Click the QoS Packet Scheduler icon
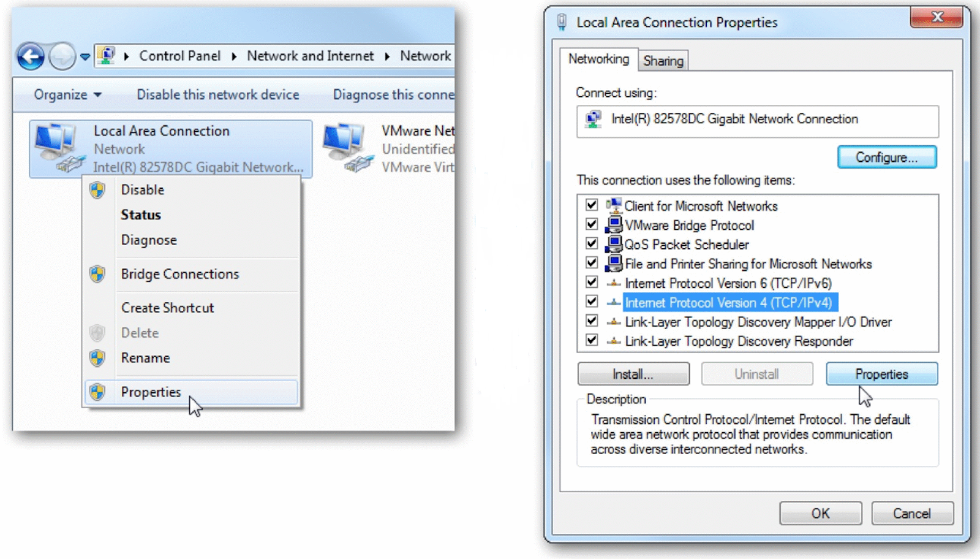This screenshot has width=980, height=559. coord(614,244)
